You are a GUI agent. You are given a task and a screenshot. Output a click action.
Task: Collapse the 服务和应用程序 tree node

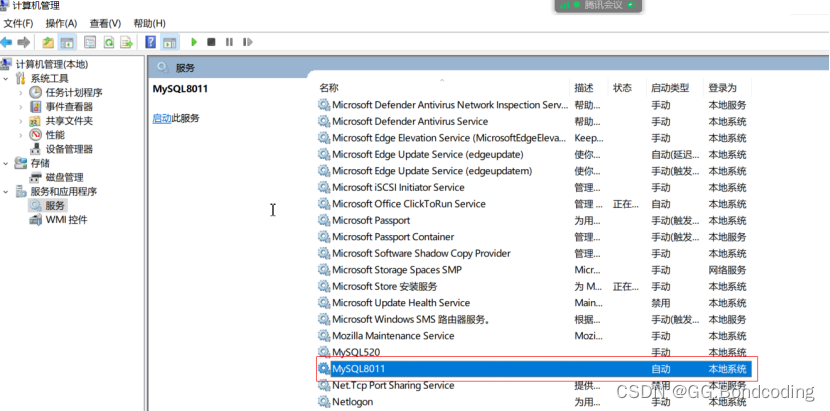pyautogui.click(x=6, y=191)
